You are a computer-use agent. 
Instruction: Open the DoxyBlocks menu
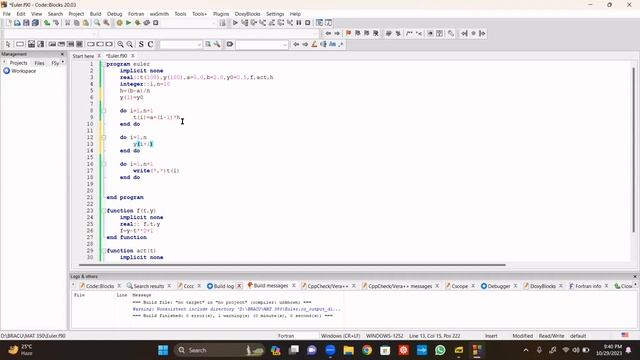247,14
